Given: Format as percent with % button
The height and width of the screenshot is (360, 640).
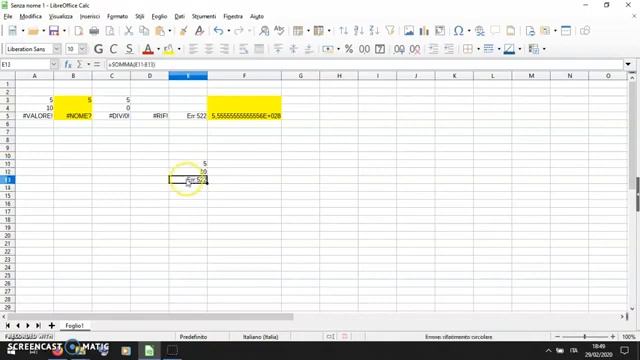Looking at the screenshot, I should [x=349, y=49].
